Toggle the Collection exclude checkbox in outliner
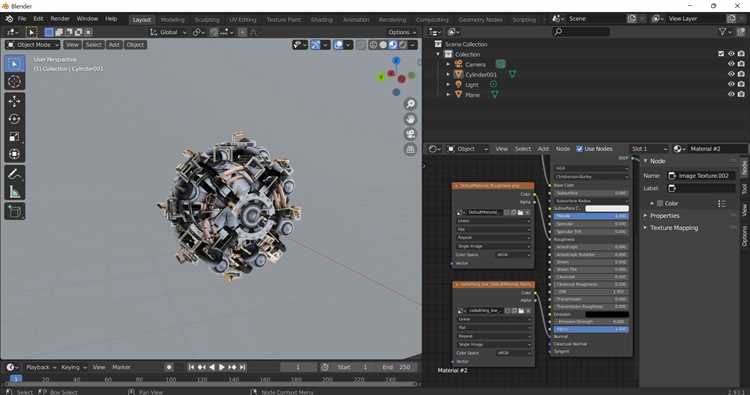Image resolution: width=750 pixels, height=395 pixels. click(x=721, y=54)
